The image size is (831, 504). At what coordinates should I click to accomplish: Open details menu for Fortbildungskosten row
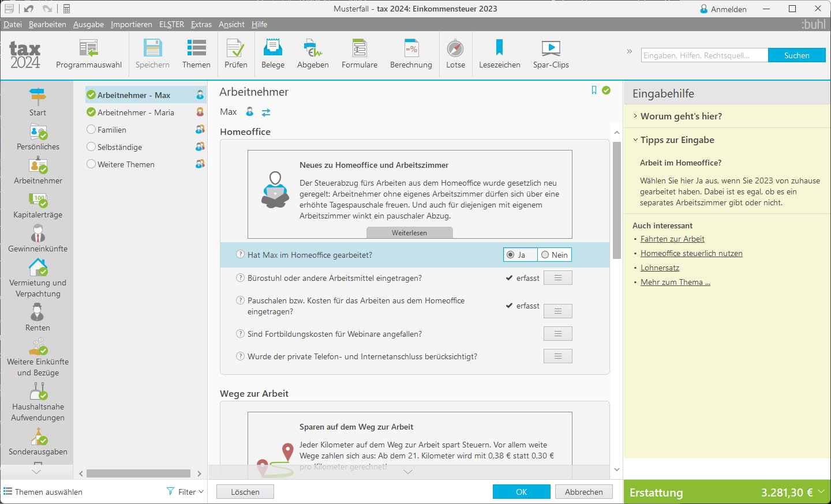pyautogui.click(x=558, y=334)
